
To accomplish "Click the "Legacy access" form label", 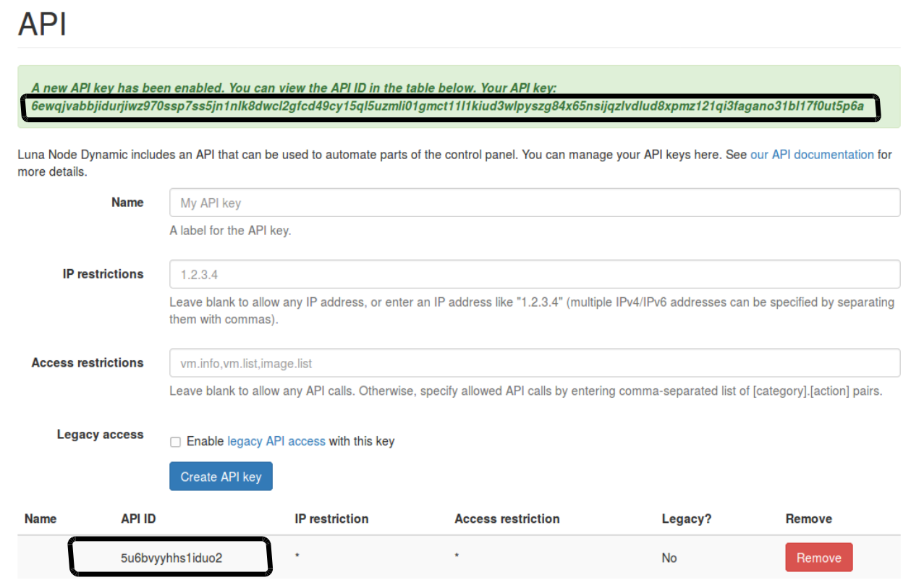I will [101, 434].
